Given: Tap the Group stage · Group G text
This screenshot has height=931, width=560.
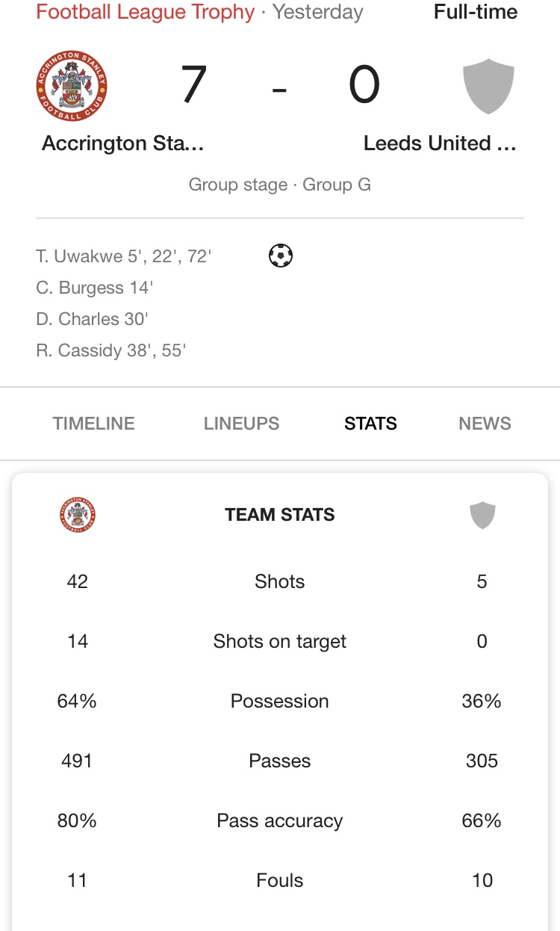Looking at the screenshot, I should (x=280, y=185).
